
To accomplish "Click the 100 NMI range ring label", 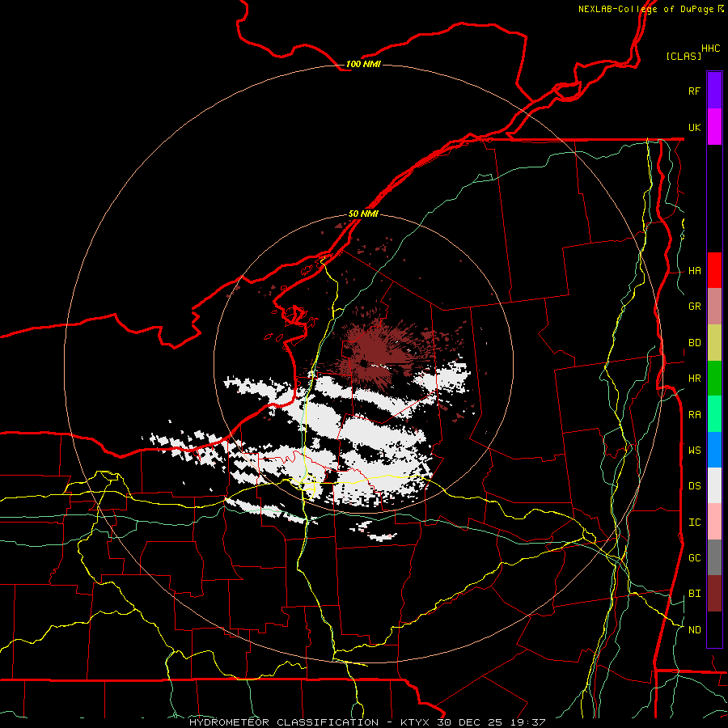I will pos(363,64).
